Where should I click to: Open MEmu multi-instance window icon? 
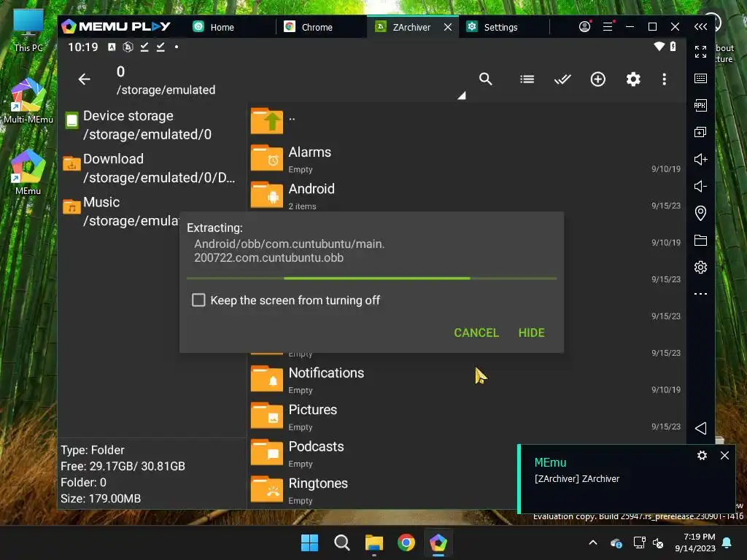point(700,132)
